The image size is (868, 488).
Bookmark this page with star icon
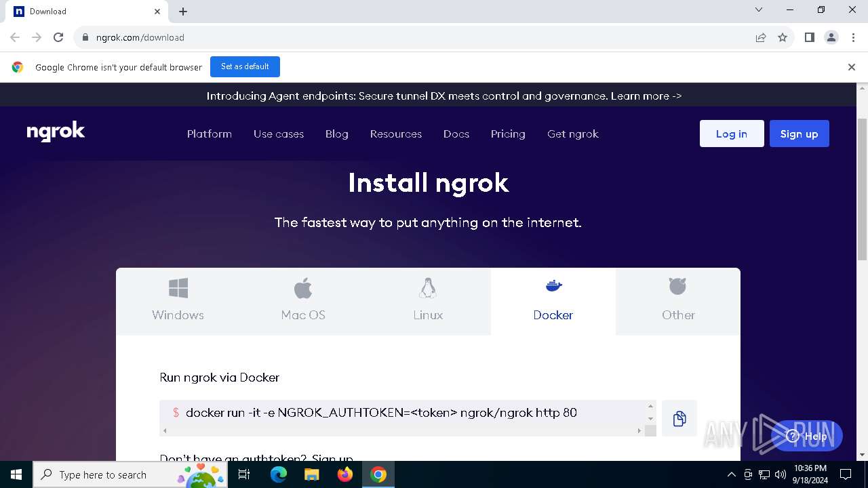click(x=783, y=37)
